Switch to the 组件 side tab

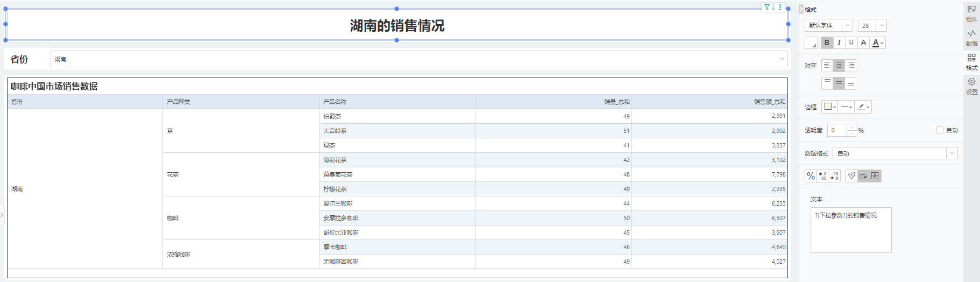971,13
